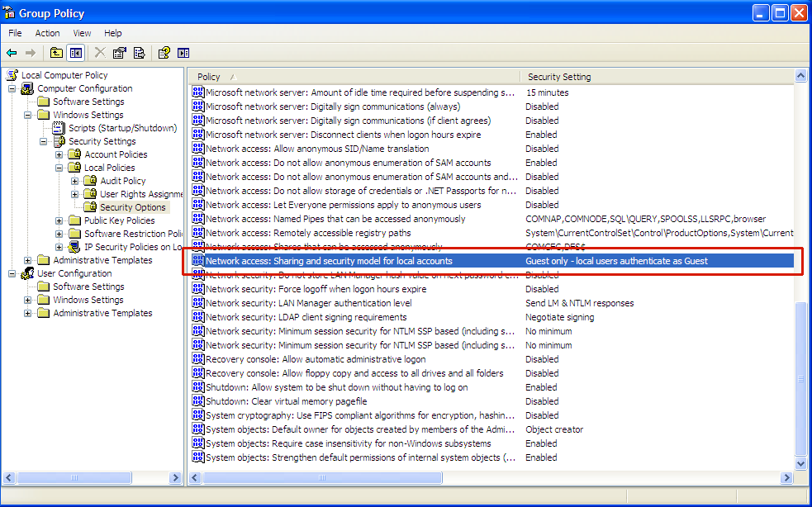Image resolution: width=812 pixels, height=507 pixels.
Task: Expand the Software Restriction Policies node
Action: tap(59, 234)
